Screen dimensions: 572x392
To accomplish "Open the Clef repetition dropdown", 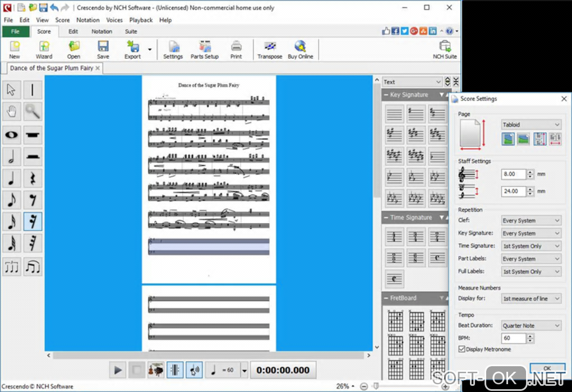I will pyautogui.click(x=531, y=220).
